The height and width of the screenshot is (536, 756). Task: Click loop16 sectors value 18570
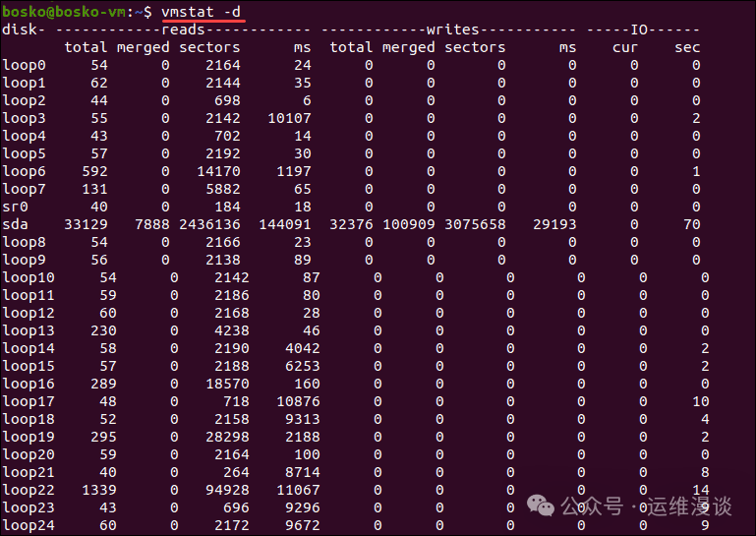(227, 384)
